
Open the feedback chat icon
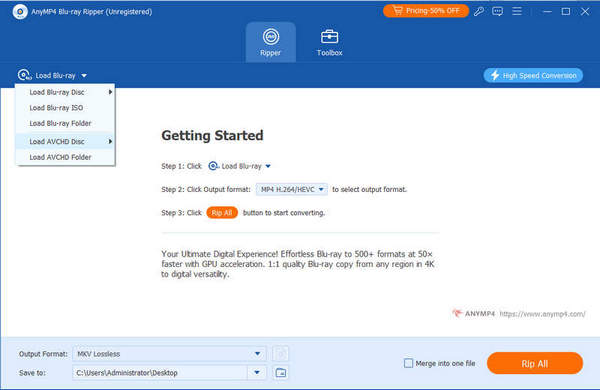(497, 11)
